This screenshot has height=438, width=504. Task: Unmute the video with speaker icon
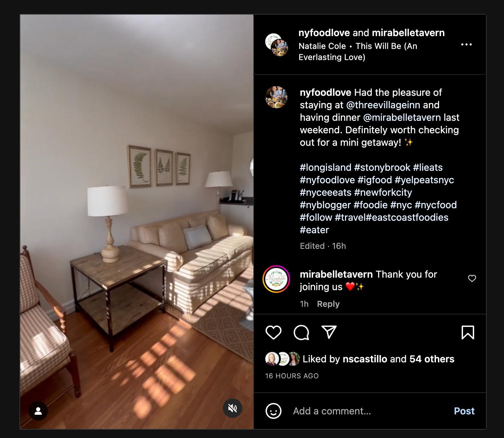(232, 408)
